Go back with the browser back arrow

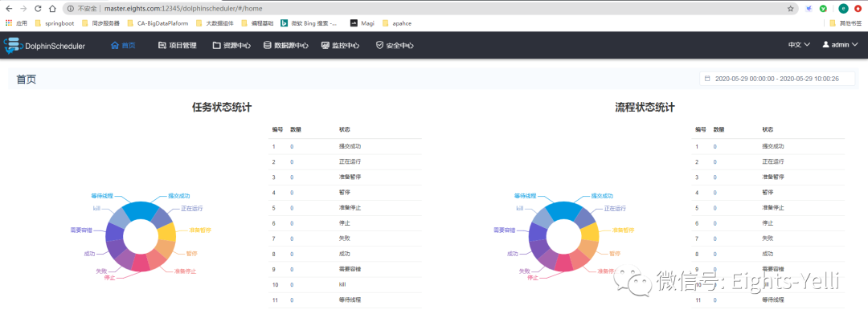click(x=9, y=9)
